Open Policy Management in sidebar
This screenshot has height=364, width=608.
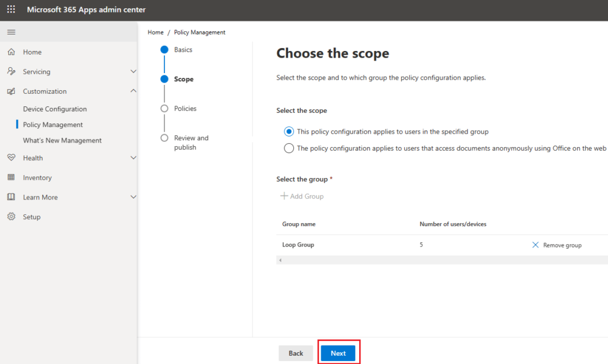53,125
